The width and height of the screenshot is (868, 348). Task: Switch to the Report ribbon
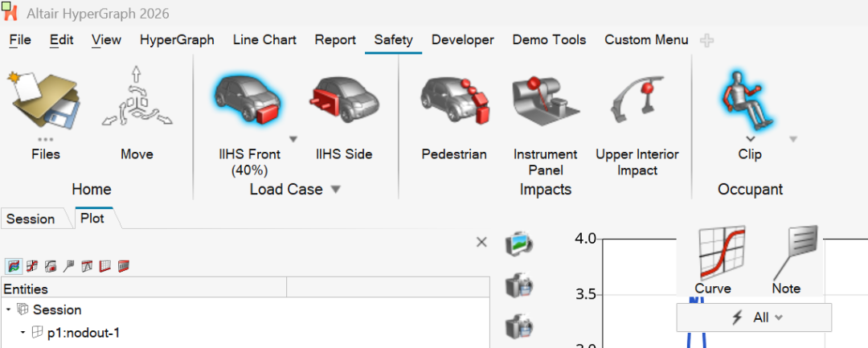click(335, 40)
